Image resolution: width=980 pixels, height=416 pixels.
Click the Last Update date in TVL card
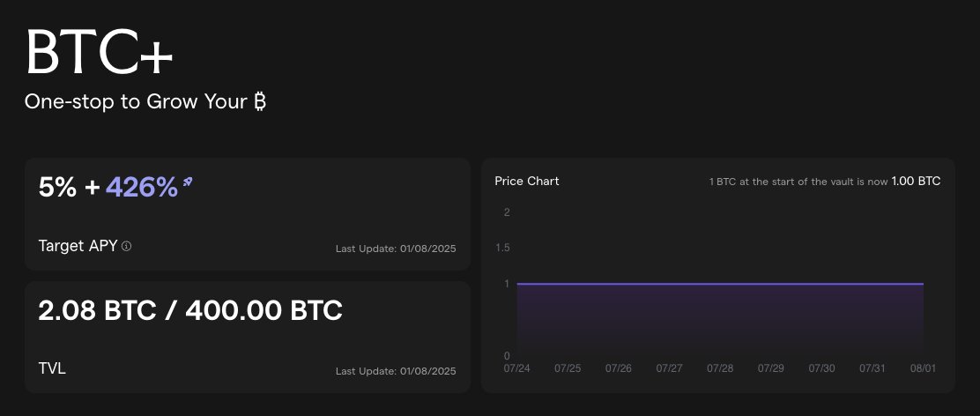[x=396, y=371]
